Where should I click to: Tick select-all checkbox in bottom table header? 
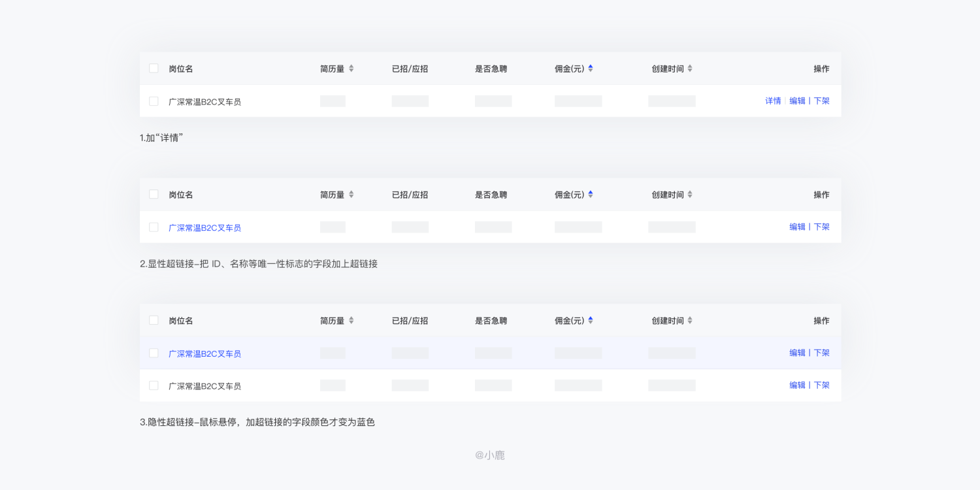(154, 320)
